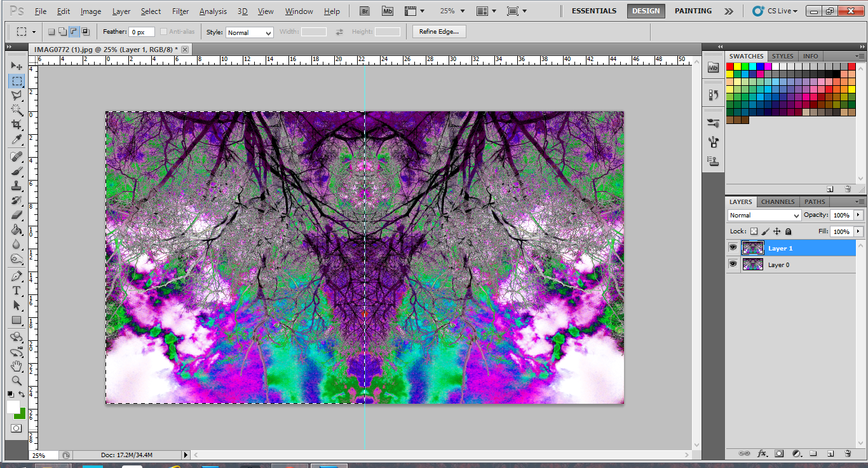Click the Refine Edge button
This screenshot has width=868, height=468.
(x=439, y=32)
